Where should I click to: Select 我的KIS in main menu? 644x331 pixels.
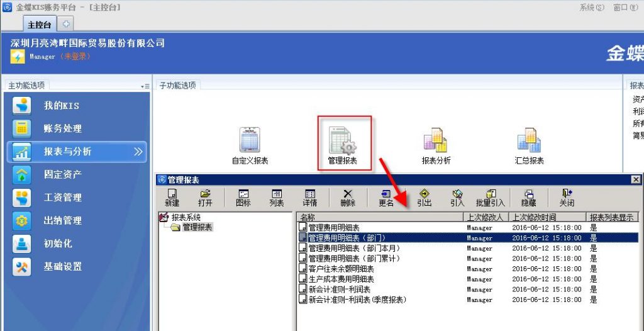(77, 106)
